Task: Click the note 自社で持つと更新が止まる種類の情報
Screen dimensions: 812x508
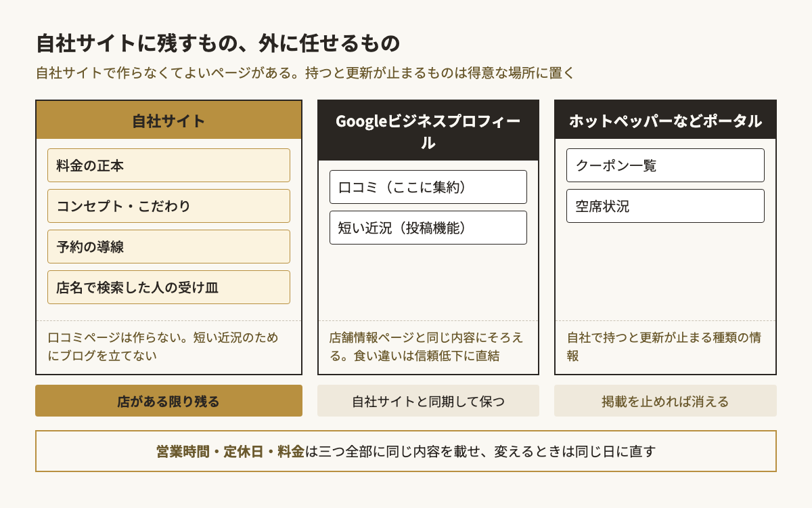Action: click(664, 346)
